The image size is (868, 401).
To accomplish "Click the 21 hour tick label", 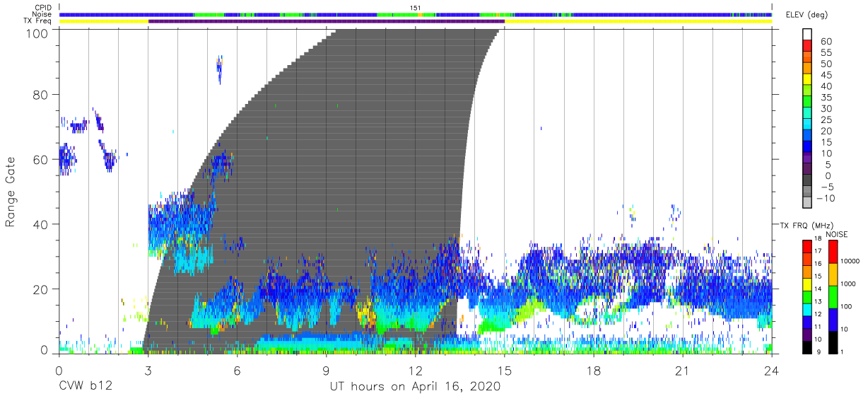I will tap(683, 371).
